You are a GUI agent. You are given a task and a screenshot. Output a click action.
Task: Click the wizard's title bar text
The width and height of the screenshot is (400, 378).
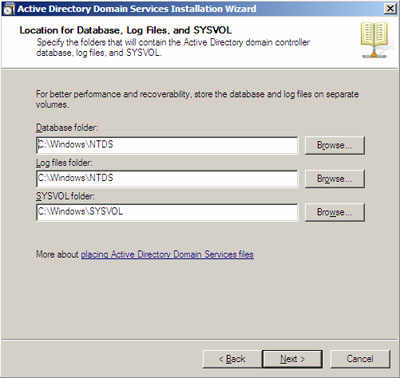(x=137, y=9)
